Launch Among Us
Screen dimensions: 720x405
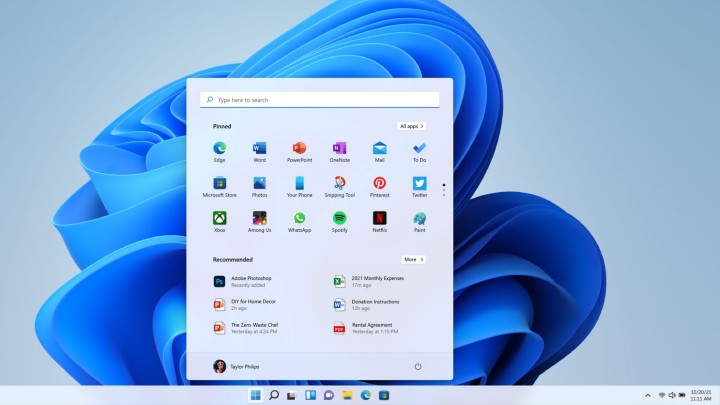point(259,222)
